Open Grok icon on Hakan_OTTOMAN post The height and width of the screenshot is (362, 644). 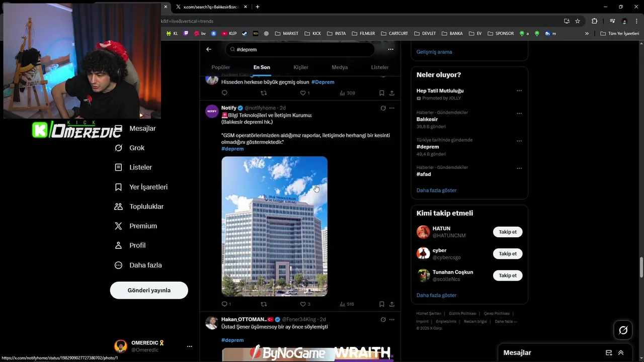tap(383, 319)
